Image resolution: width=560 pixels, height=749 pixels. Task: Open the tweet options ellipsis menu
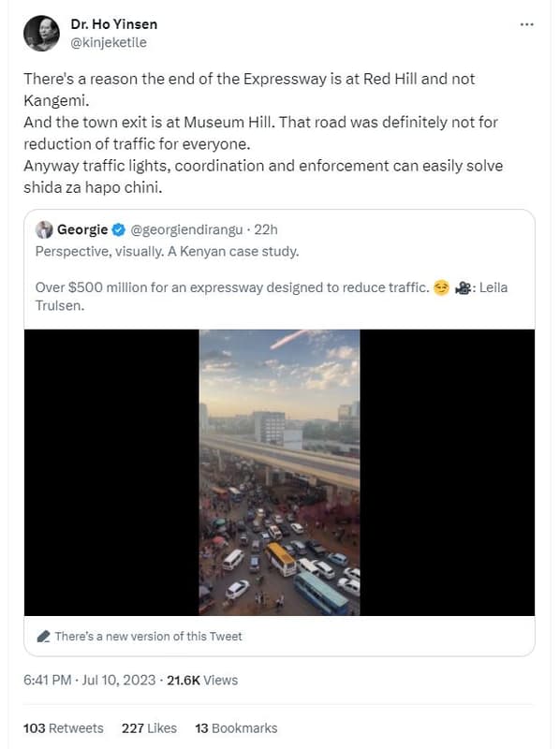(x=526, y=24)
